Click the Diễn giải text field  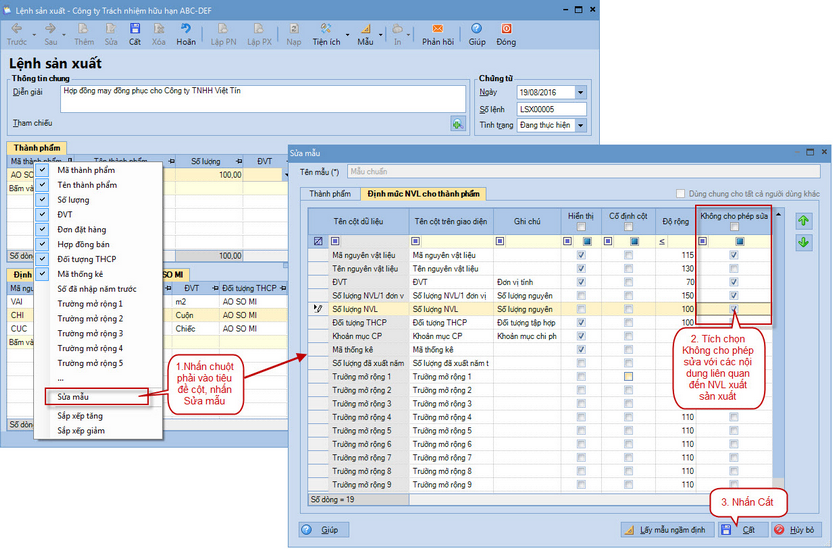coord(263,98)
